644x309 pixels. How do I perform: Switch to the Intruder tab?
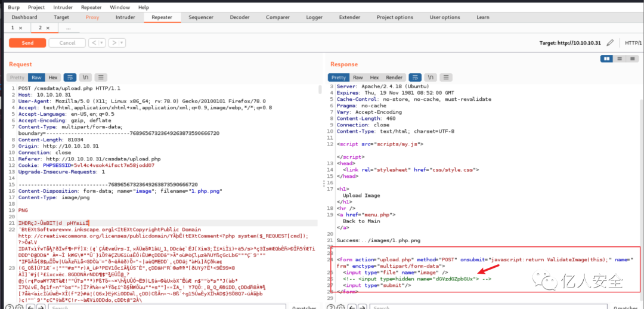click(125, 17)
